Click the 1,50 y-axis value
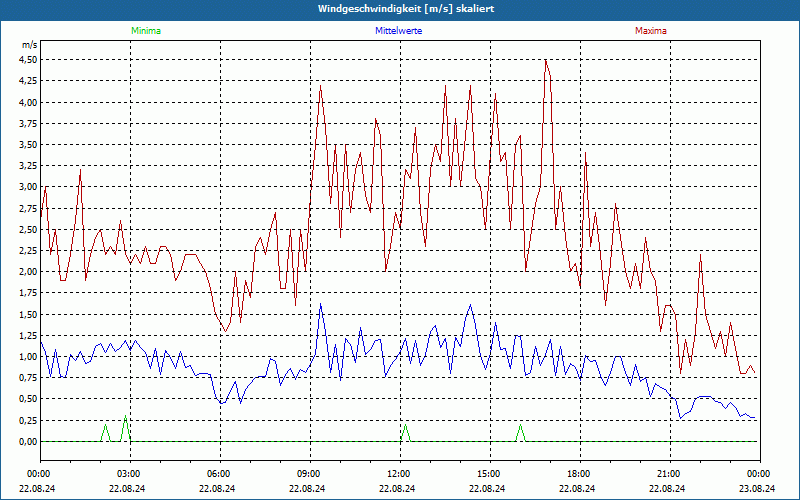Screen dimensions: 800x500 click(x=28, y=314)
